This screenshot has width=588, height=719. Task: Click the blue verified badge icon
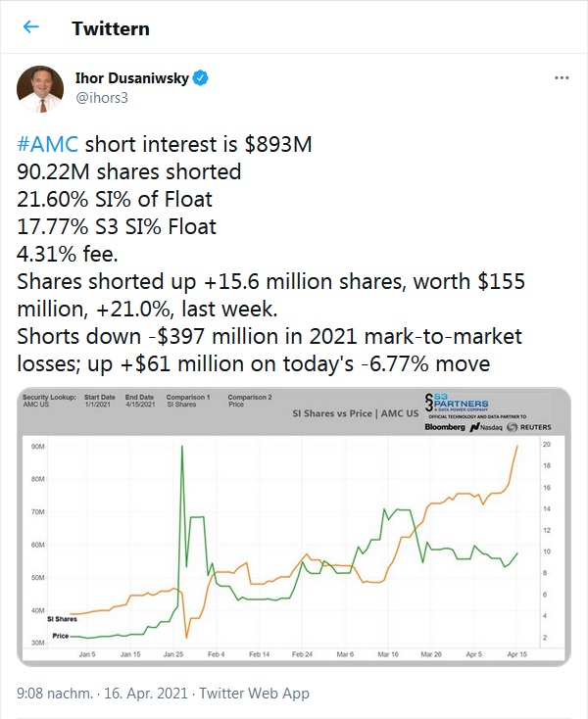[x=200, y=78]
